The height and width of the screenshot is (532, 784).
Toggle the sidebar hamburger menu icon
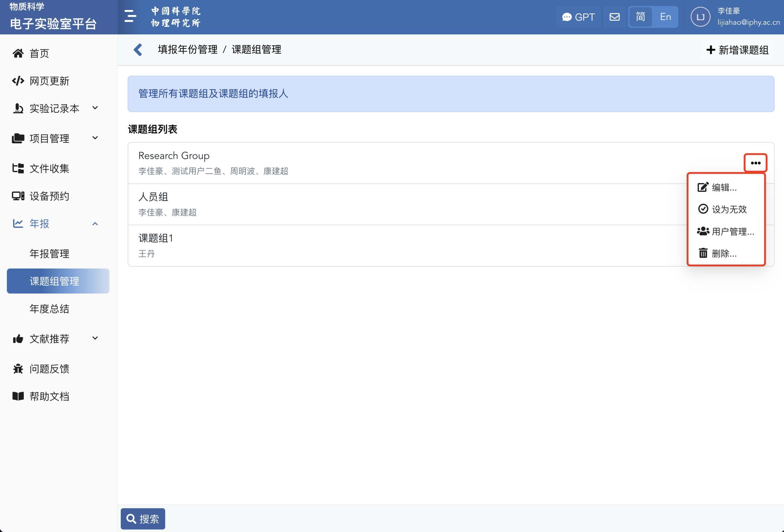coord(130,16)
